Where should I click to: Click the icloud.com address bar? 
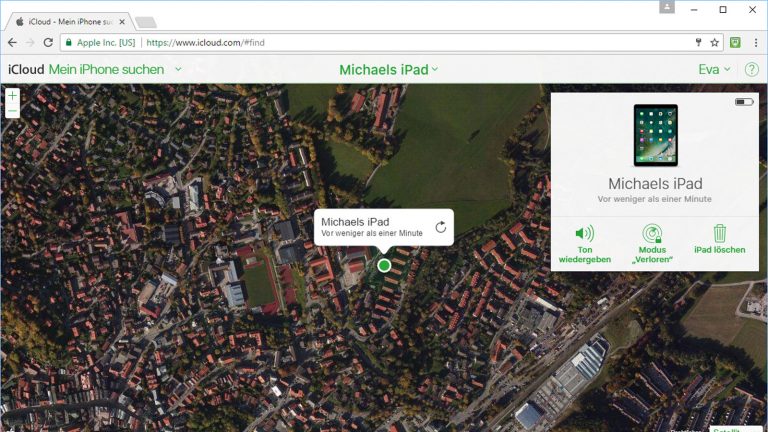coord(400,43)
